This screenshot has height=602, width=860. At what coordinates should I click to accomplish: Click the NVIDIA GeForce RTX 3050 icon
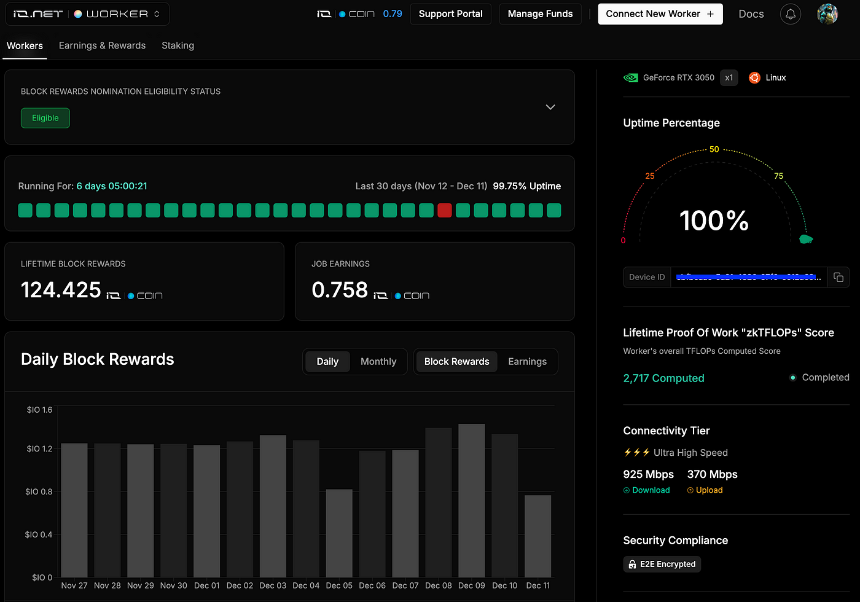pos(630,78)
